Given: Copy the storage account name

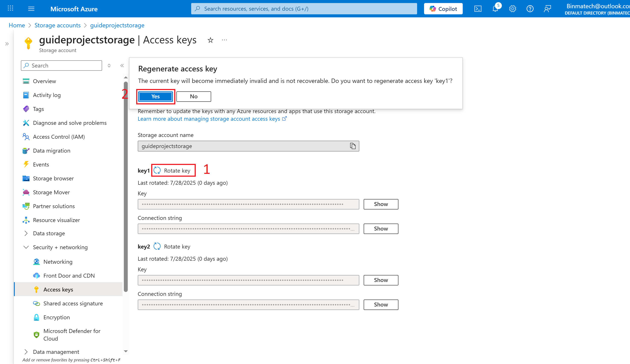Looking at the screenshot, I should click(353, 146).
